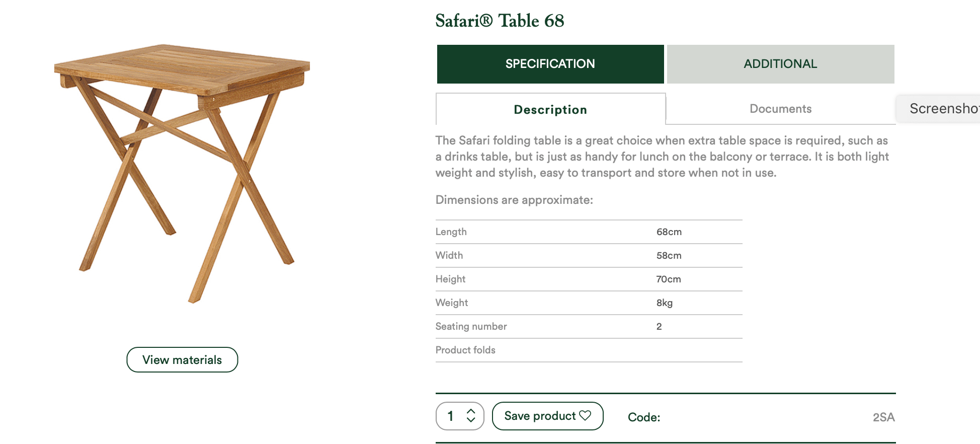The image size is (980, 444).
Task: Click the Height value 70cm
Action: point(668,279)
